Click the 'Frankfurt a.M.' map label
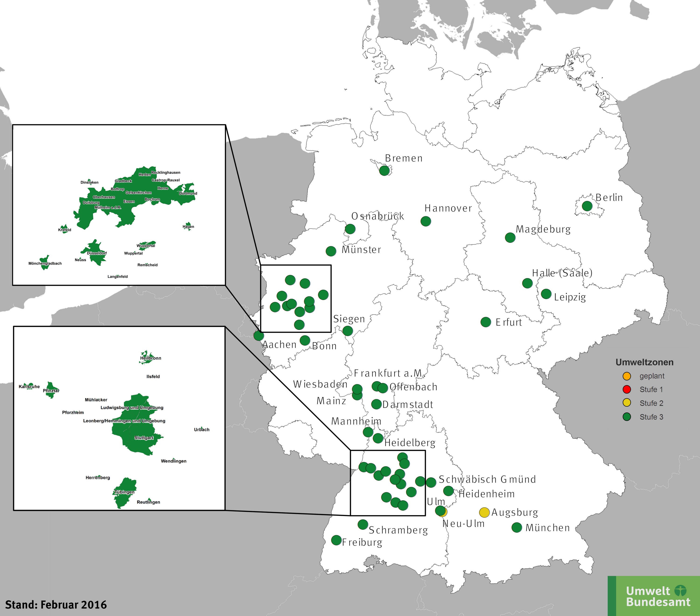Viewport: 700px width, 616px height. point(389,373)
